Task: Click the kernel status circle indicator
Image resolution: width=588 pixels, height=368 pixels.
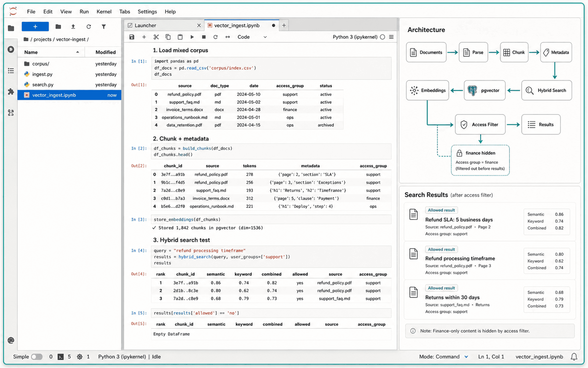Action: [383, 37]
